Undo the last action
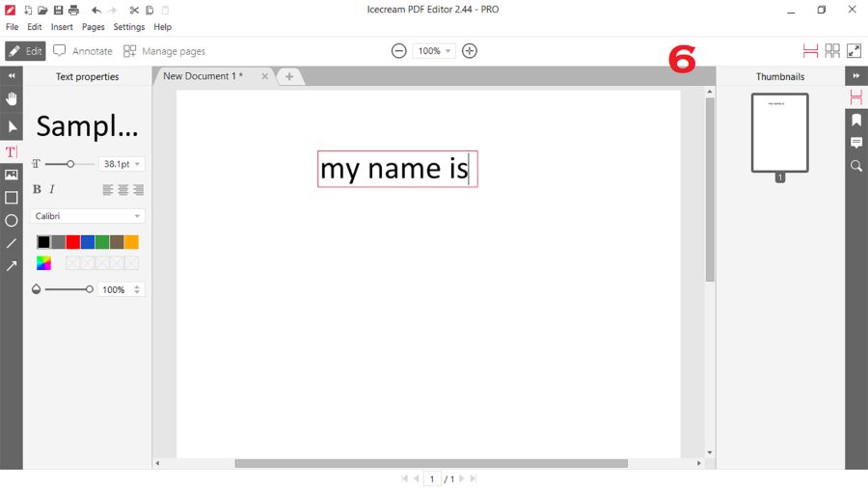Screen dimensions: 868x488 [x=96, y=10]
